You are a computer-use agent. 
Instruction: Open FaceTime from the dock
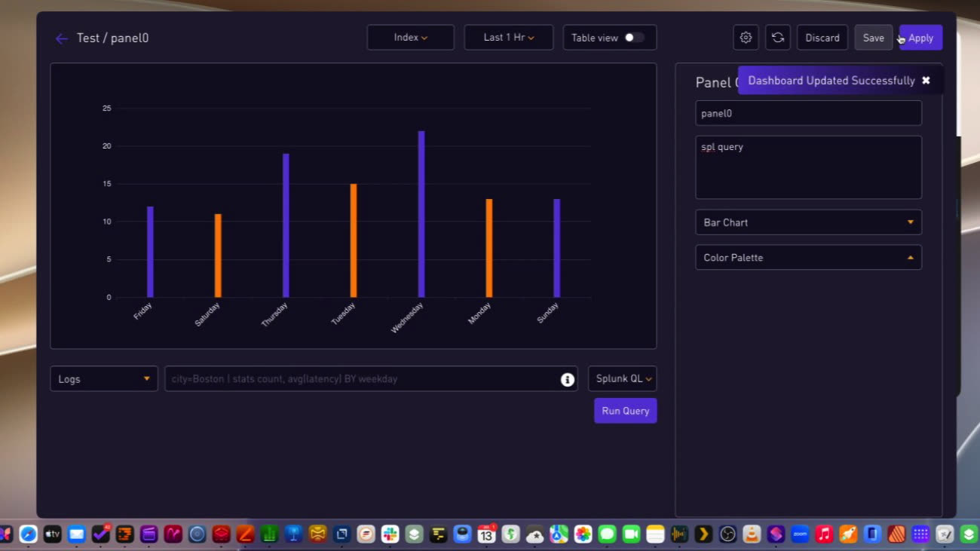[631, 534]
